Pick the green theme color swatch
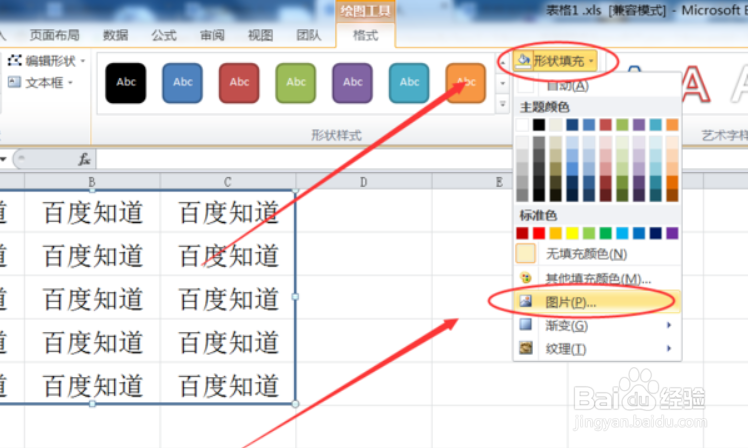Viewport: 748px width, 448px height. [622, 125]
